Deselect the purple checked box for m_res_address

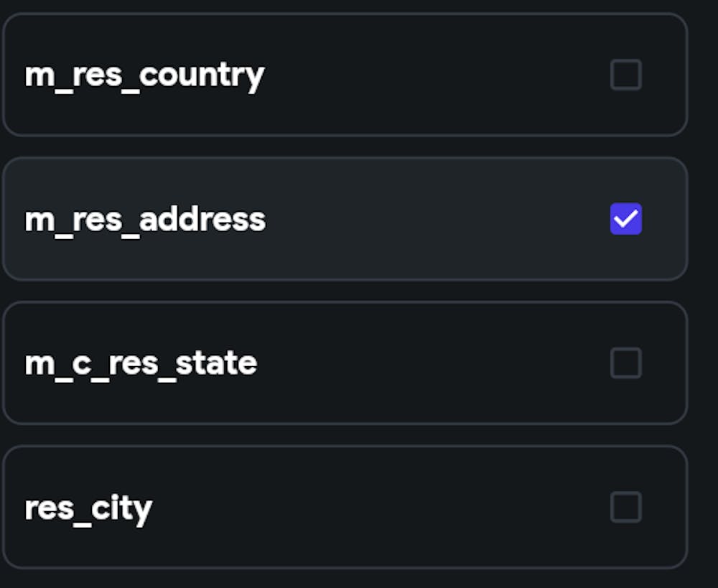tap(625, 219)
